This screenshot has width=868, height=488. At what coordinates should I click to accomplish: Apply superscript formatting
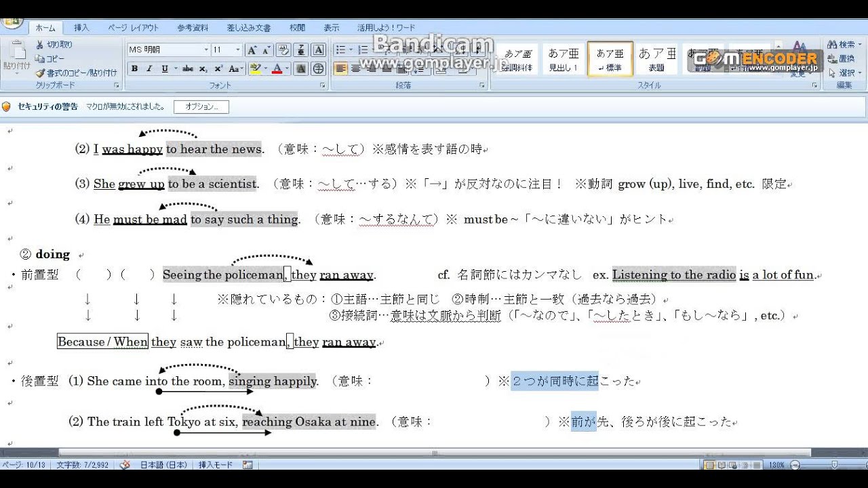(x=218, y=69)
